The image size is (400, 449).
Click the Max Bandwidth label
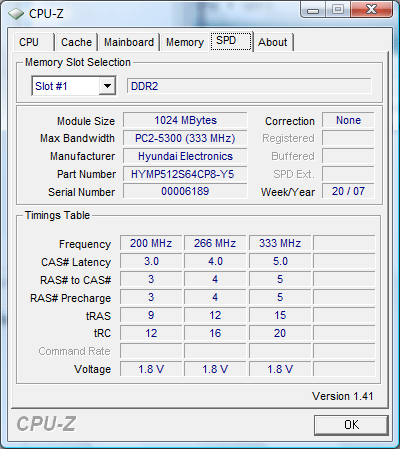pyautogui.click(x=77, y=138)
